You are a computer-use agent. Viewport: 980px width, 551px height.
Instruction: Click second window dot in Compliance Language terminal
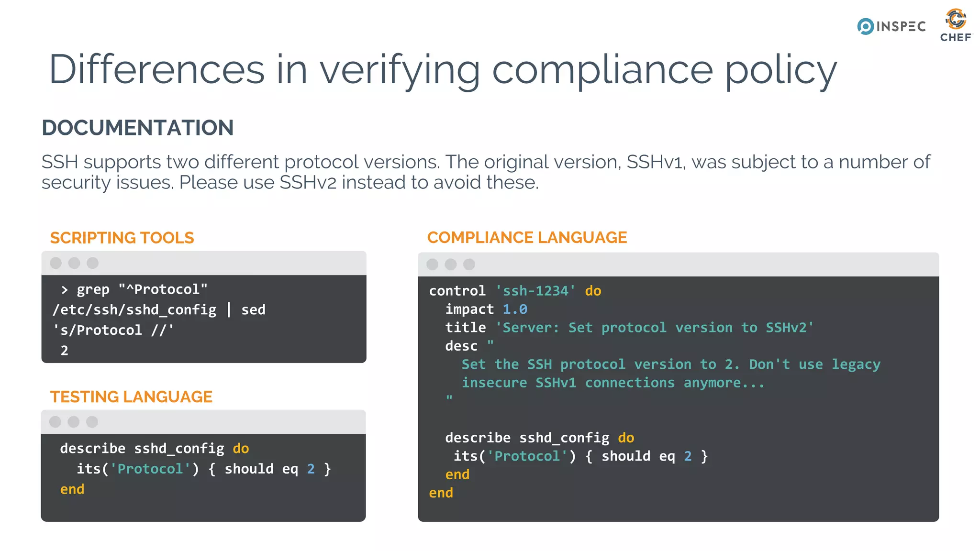tap(451, 264)
